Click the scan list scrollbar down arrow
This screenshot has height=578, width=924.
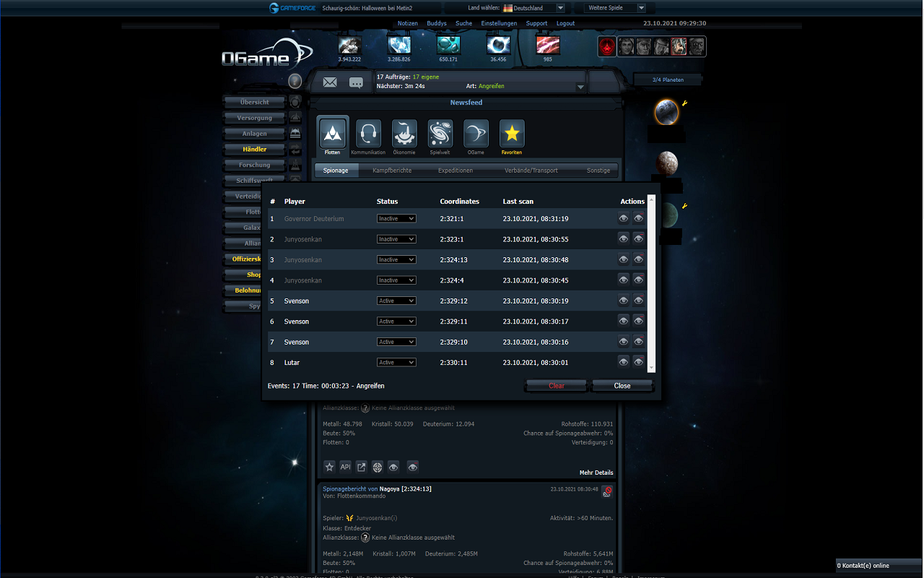pos(652,368)
